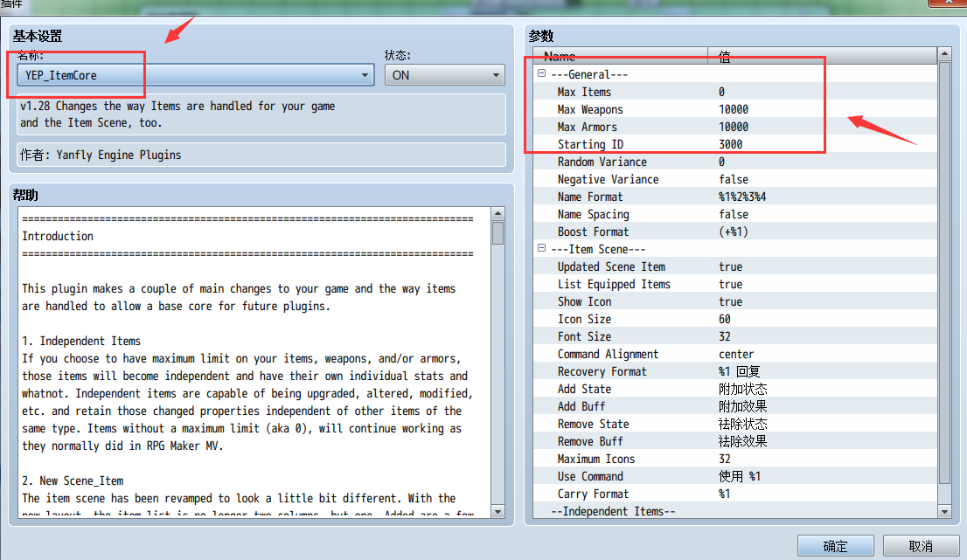Select the Recovery Format parameter row
The width and height of the screenshot is (967, 560).
(735, 371)
